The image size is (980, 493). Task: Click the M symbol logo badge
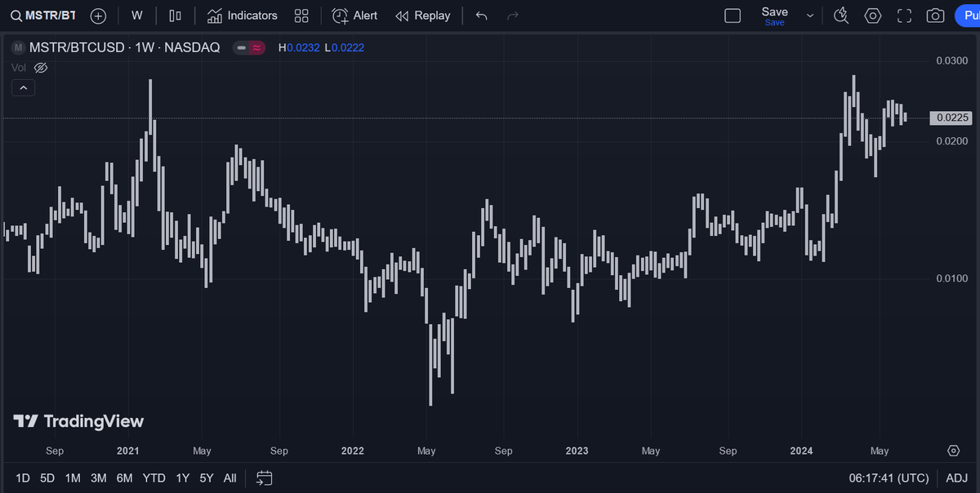[18, 47]
